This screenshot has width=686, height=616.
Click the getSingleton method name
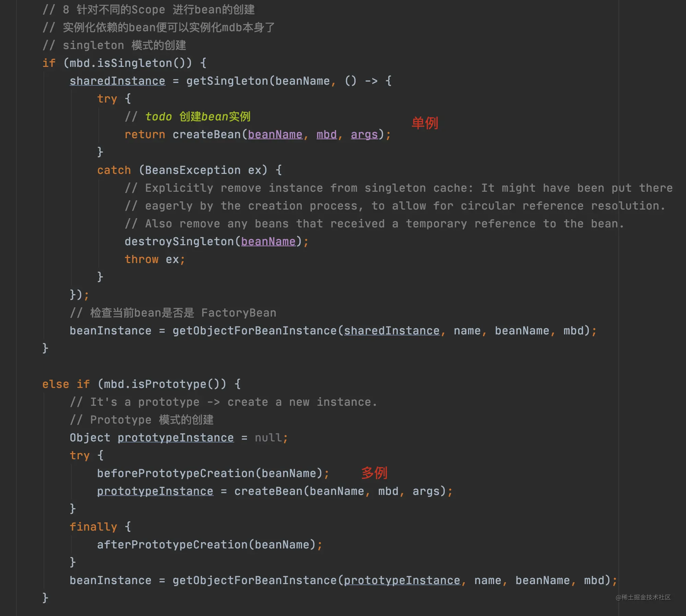227,81
